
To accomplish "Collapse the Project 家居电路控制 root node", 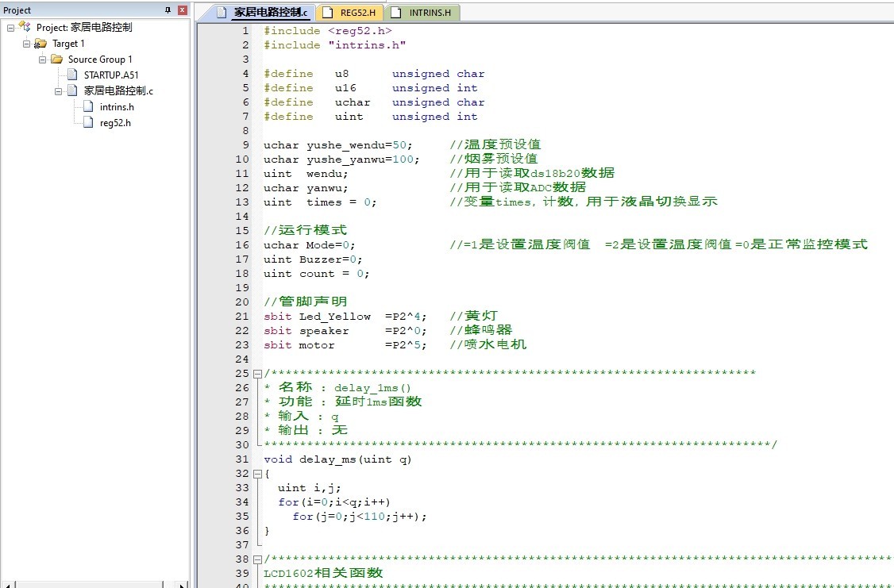I will tap(10, 27).
